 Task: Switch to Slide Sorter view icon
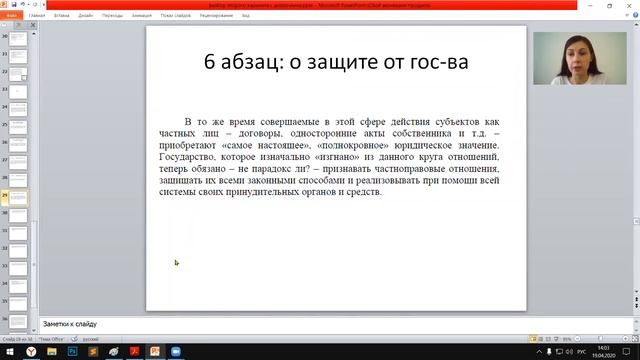(541, 339)
